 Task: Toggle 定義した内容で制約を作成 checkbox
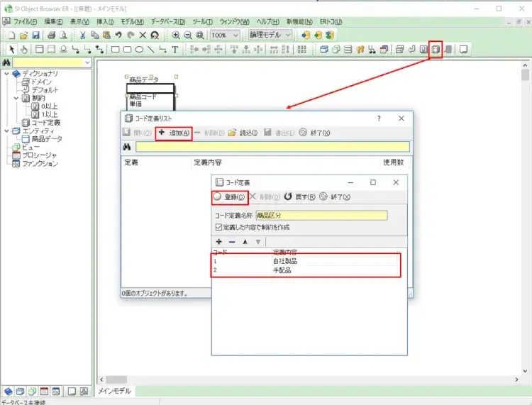coord(218,227)
